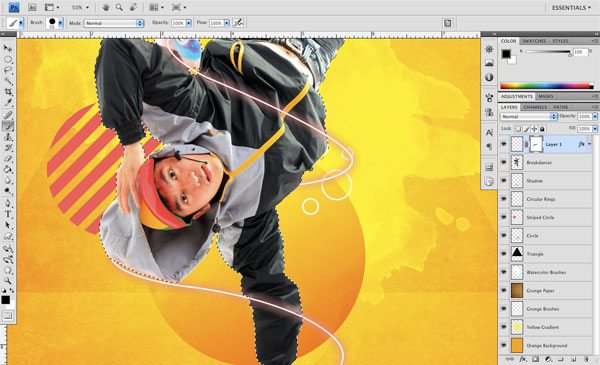Click the brush Opacity input field
This screenshot has width=600, height=365.
(178, 23)
